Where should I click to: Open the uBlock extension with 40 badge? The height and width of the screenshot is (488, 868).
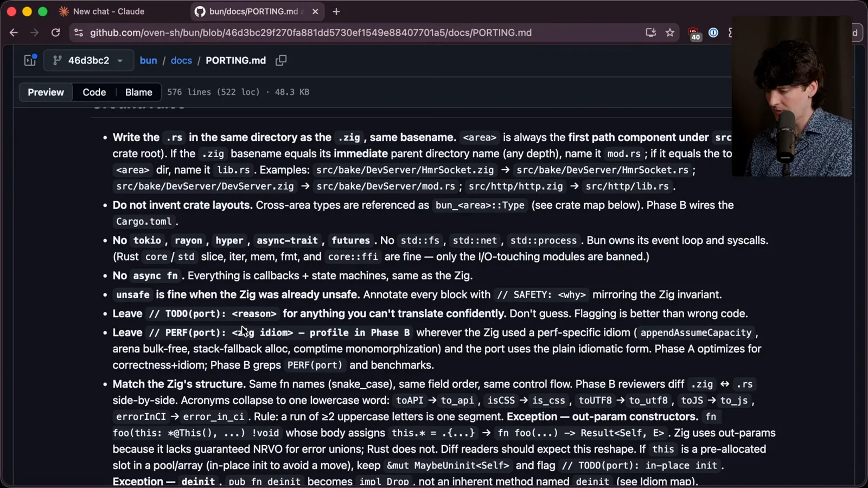pyautogui.click(x=694, y=34)
